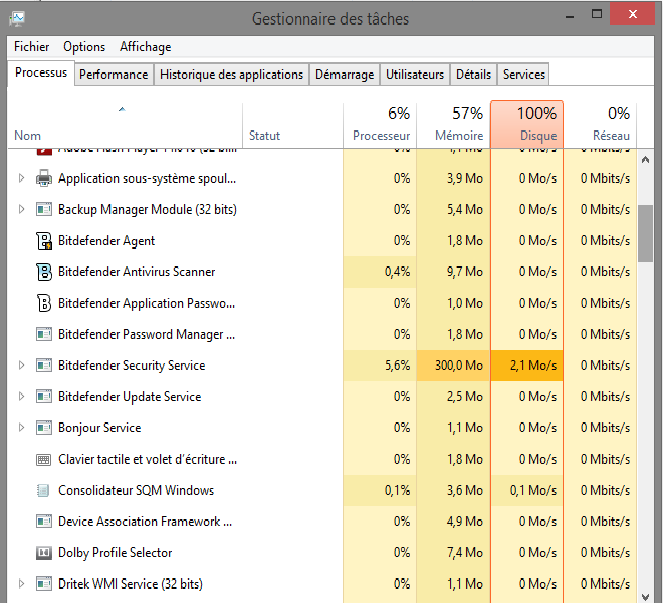Open the Fichier menu
Image resolution: width=663 pixels, height=603 pixels.
click(x=31, y=47)
